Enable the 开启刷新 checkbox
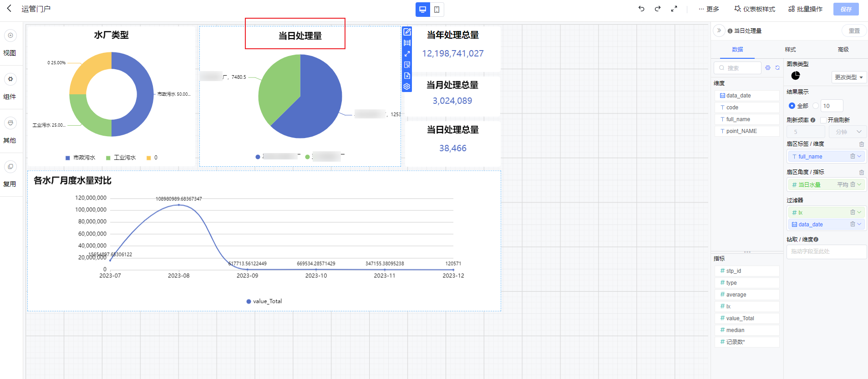Screen dimensions: 868x379 823,120
